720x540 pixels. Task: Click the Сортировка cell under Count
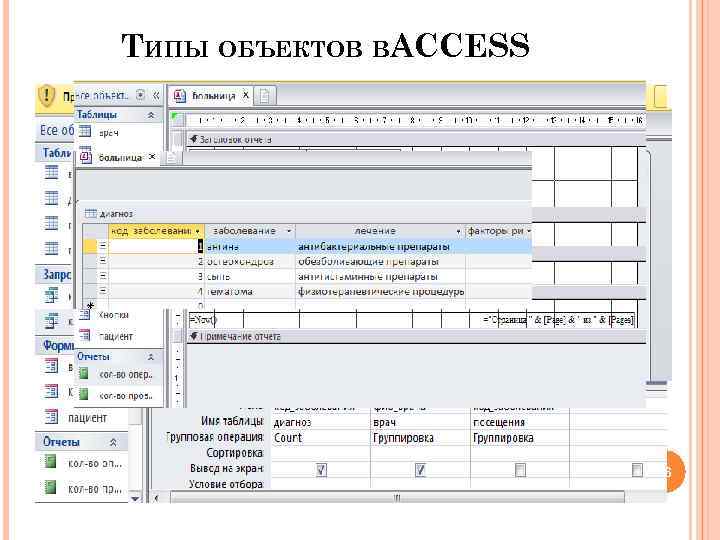point(320,453)
